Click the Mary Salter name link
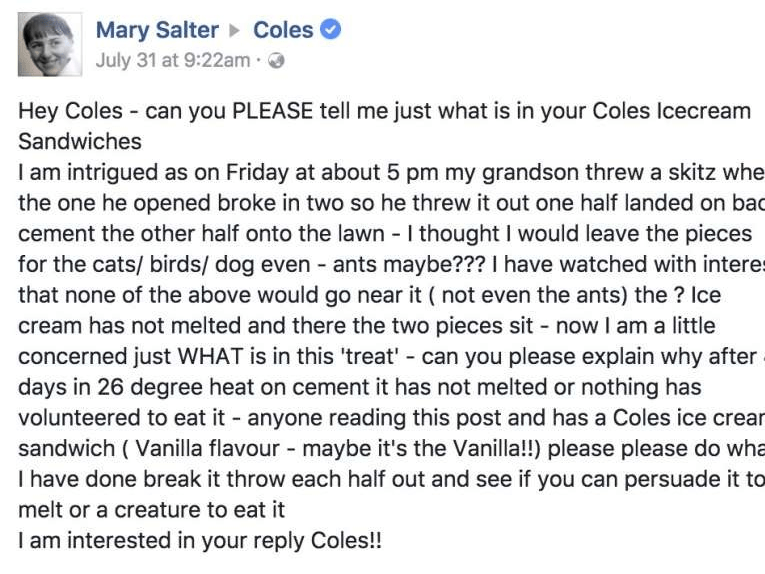 coord(157,30)
